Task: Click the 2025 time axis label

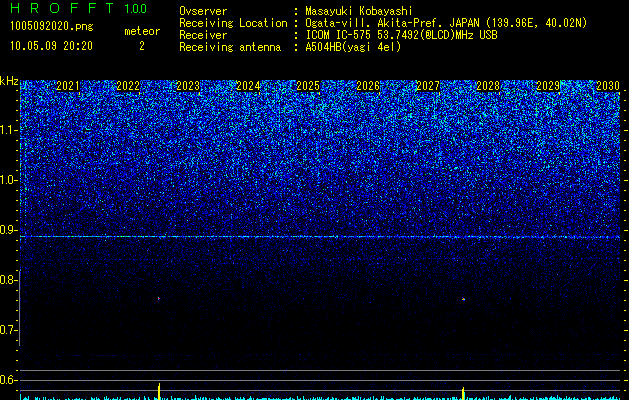Action: click(x=308, y=86)
